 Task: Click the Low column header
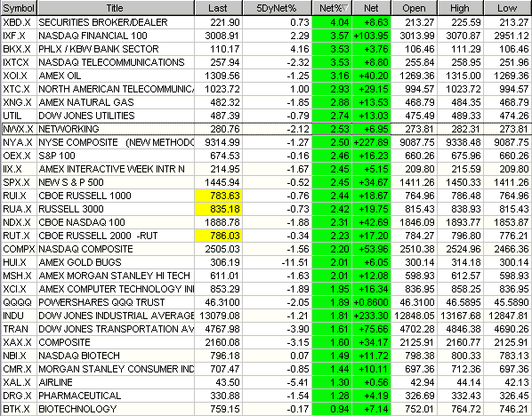click(x=508, y=8)
